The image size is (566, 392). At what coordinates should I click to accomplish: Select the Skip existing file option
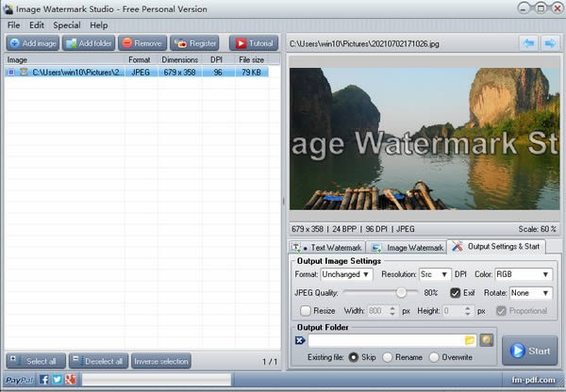pos(354,357)
